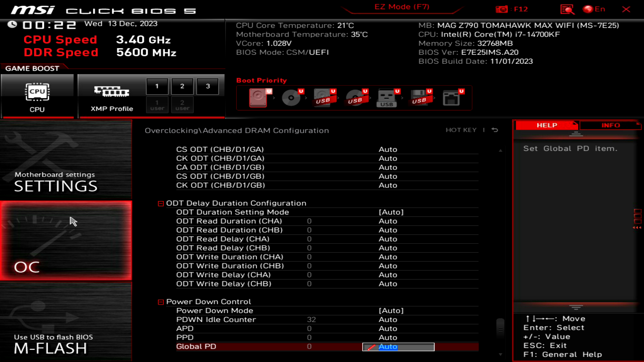Enable XMP Profile 1
The image size is (644, 362).
click(157, 86)
